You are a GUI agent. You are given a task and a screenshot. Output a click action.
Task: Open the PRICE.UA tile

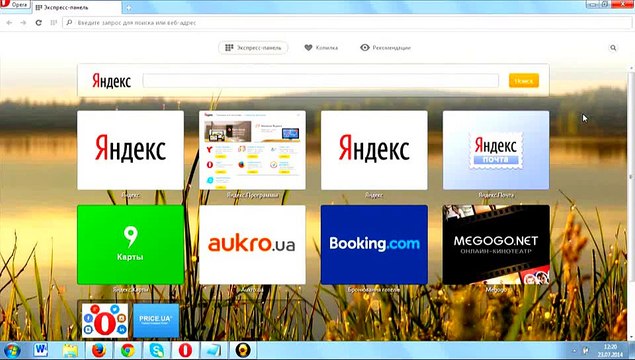156,320
